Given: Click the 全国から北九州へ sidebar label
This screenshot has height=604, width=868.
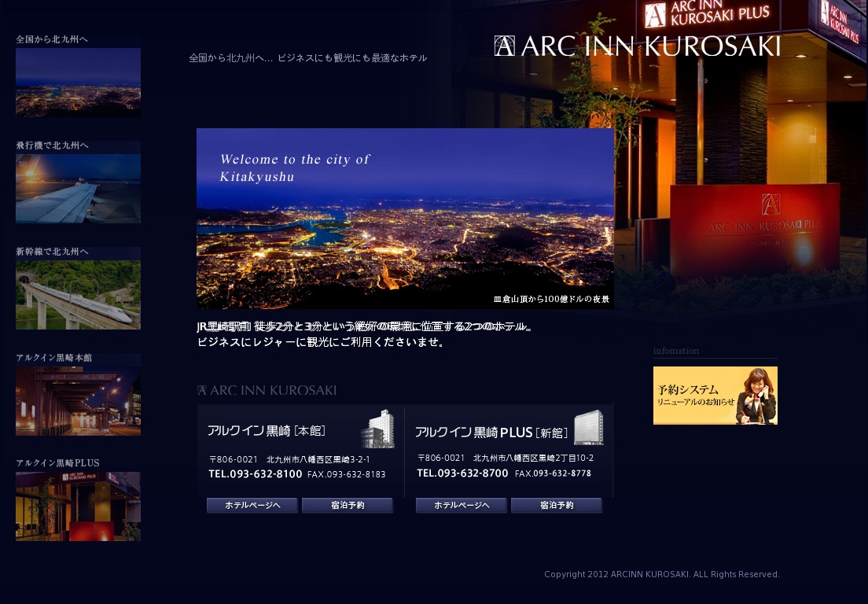Looking at the screenshot, I should (52, 39).
